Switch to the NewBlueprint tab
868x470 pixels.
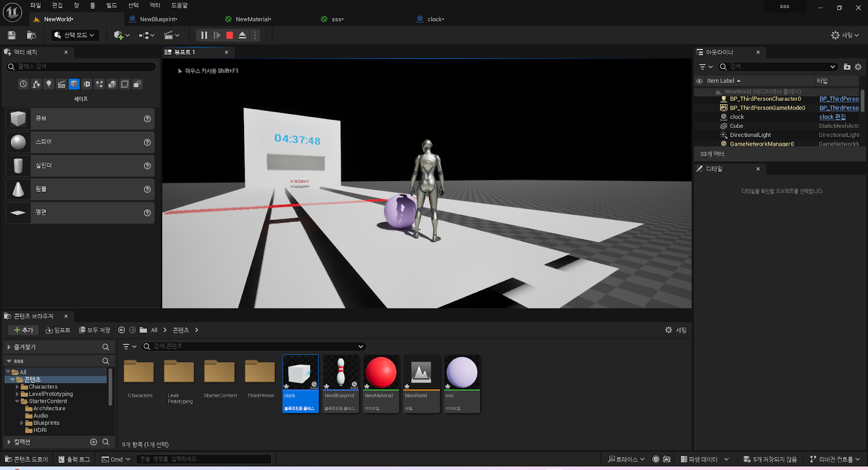click(158, 19)
